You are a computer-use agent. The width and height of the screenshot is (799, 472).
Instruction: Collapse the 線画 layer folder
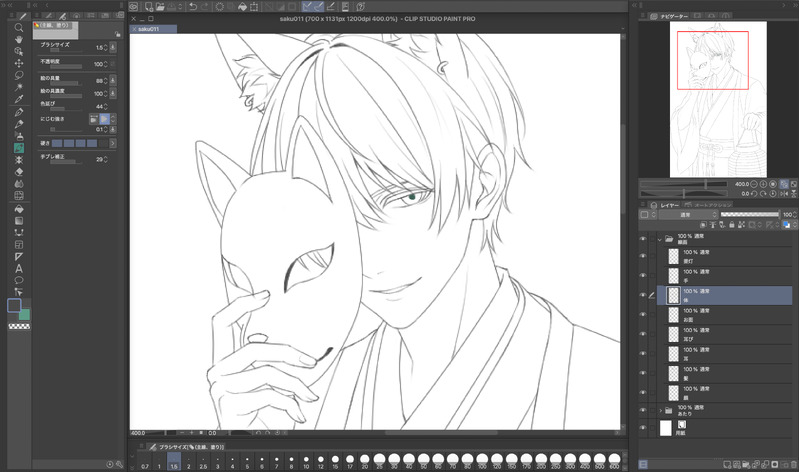pos(660,239)
